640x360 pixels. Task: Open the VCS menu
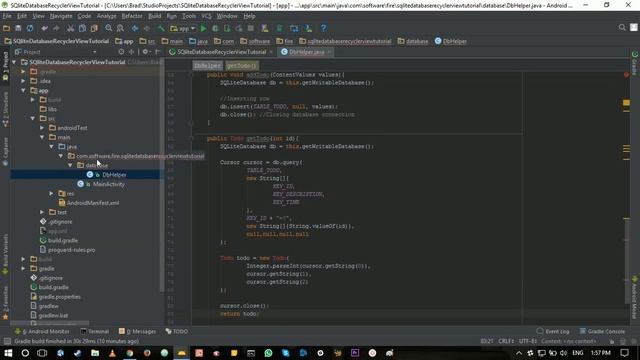click(206, 16)
